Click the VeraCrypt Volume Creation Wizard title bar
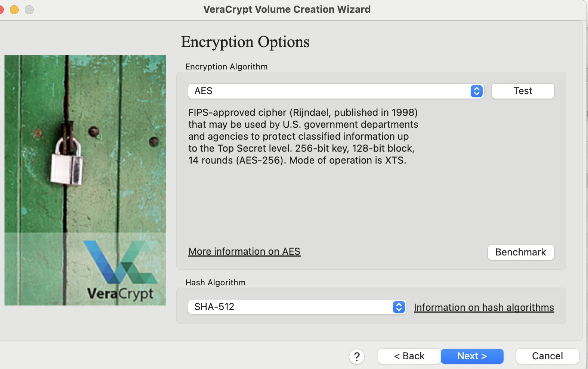 point(287,9)
